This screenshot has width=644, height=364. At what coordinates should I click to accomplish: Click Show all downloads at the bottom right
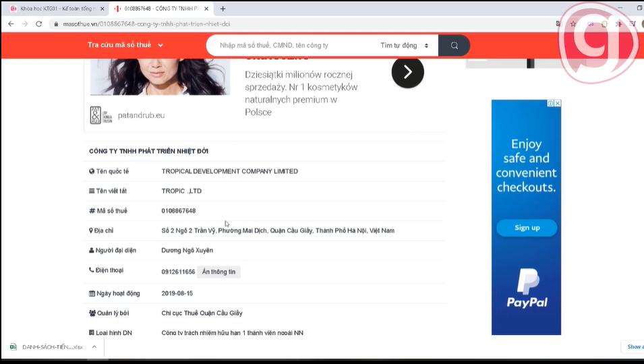pos(635,346)
